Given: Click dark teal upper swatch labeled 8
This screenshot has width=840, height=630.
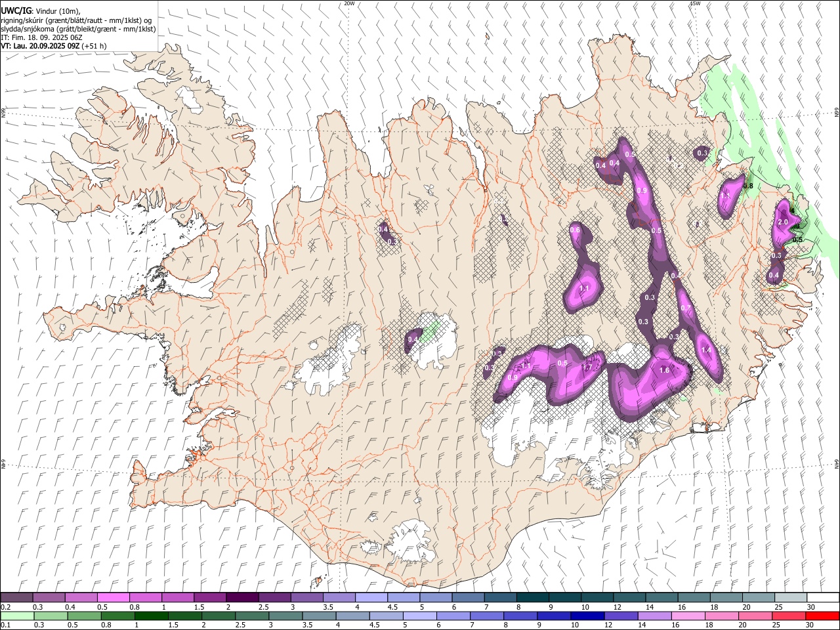Looking at the screenshot, I should click(x=532, y=597).
